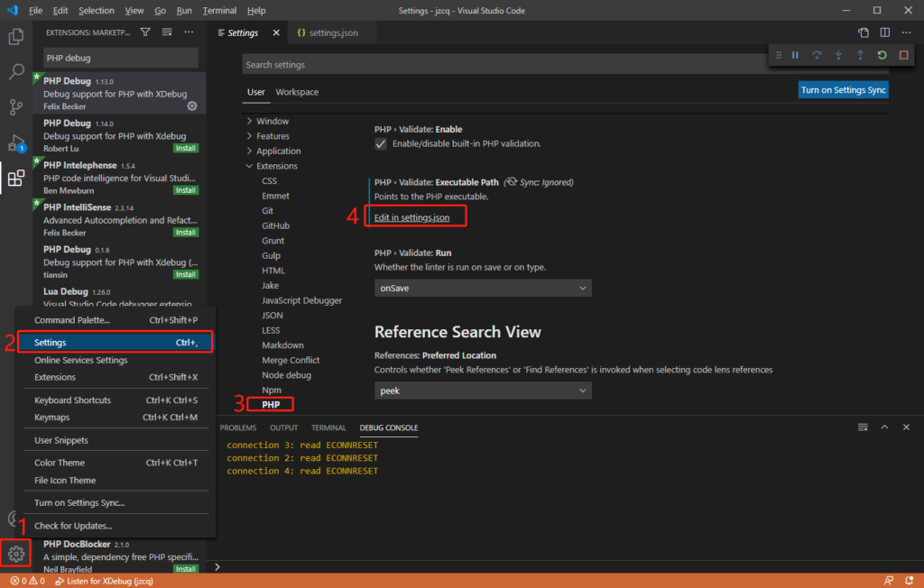Click the gear on PHP Debug 1.13.0

[x=192, y=106]
